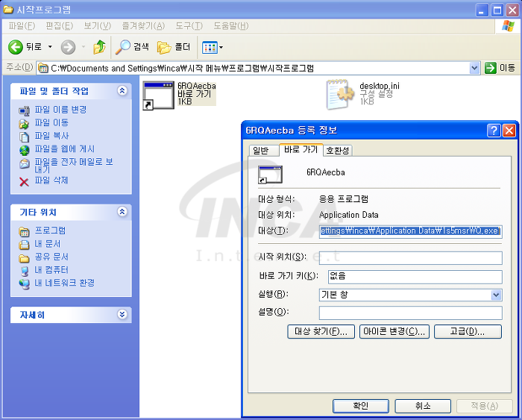
Task: Maximize the 시작프로그램 Explorer window
Action: click(497, 10)
